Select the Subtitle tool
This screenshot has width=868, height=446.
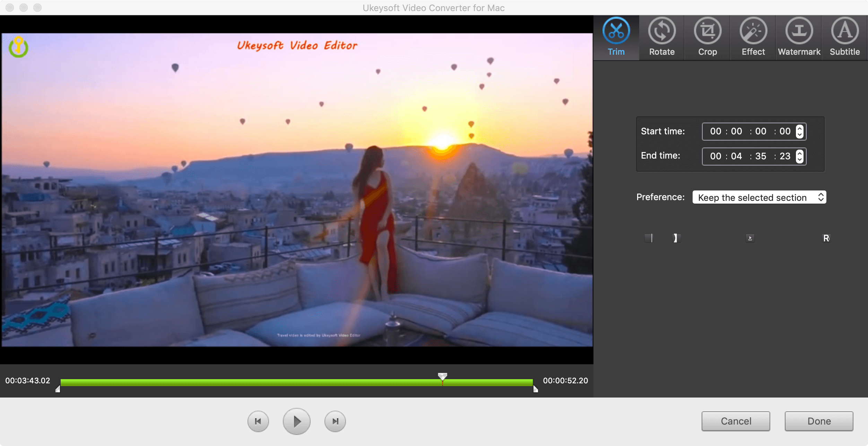pyautogui.click(x=844, y=36)
